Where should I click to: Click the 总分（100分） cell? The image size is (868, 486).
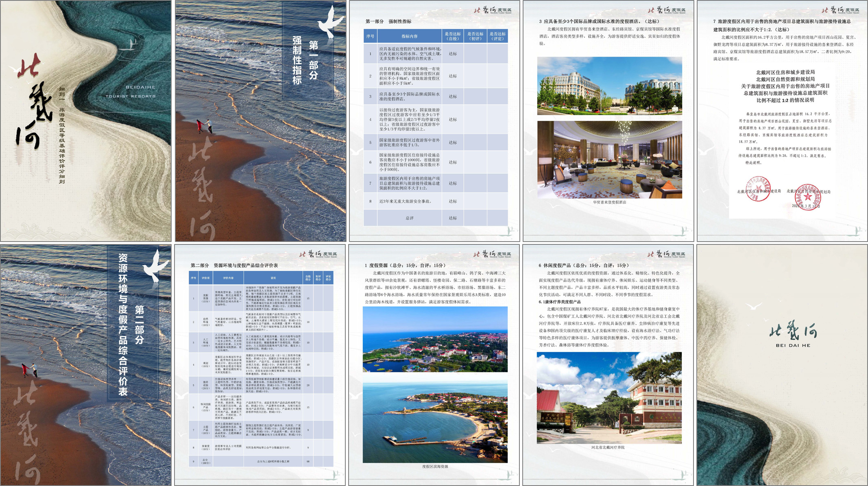[205, 461]
